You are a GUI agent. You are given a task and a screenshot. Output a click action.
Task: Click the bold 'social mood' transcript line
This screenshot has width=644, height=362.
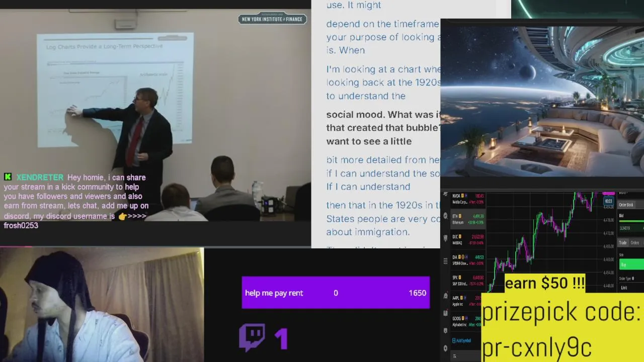(383, 114)
